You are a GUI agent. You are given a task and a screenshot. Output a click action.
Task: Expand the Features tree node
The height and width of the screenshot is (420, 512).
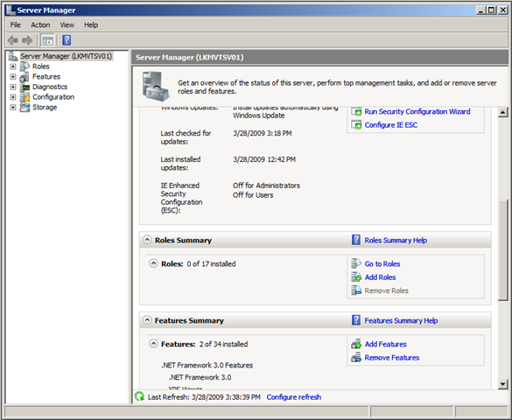click(13, 77)
